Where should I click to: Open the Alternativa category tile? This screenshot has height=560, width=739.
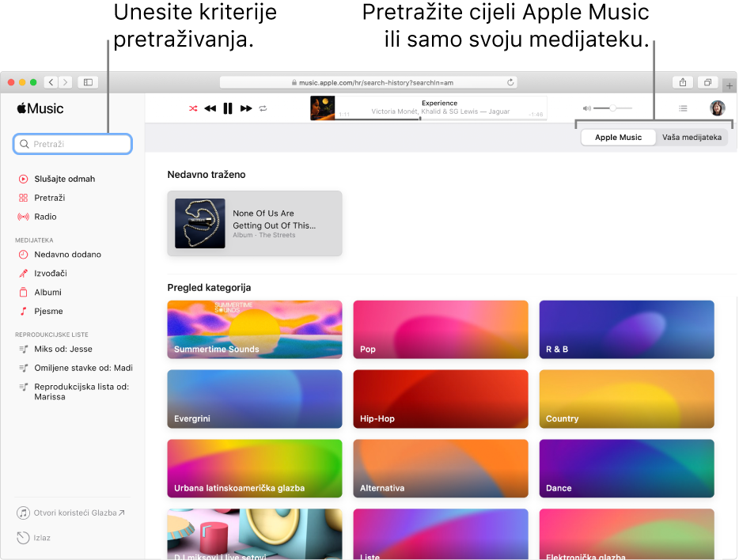click(441, 468)
